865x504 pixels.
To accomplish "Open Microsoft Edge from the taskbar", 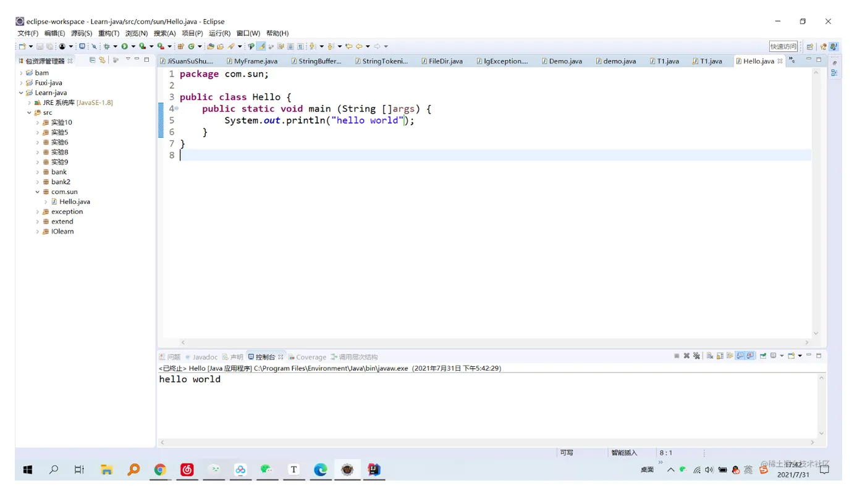I will tap(320, 470).
